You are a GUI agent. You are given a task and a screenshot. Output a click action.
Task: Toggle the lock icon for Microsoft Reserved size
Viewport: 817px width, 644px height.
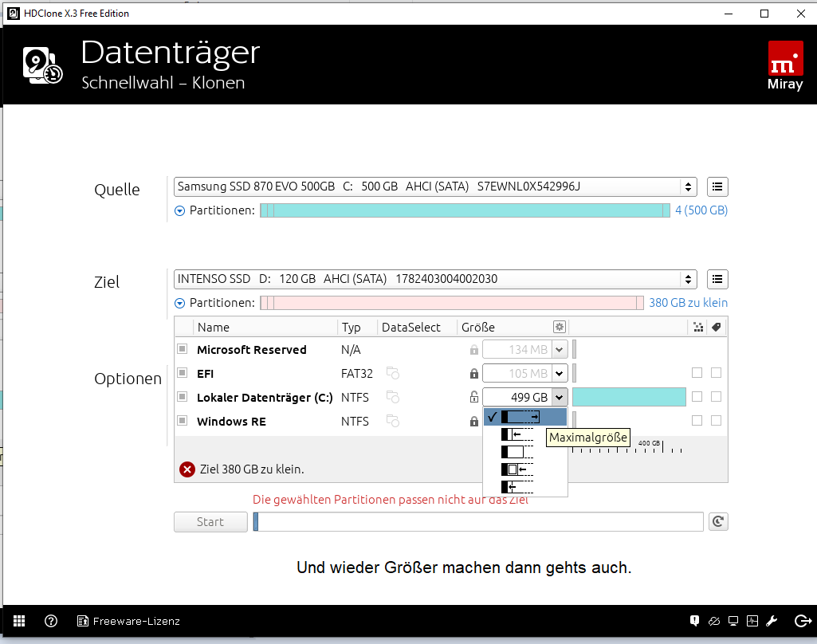point(474,350)
